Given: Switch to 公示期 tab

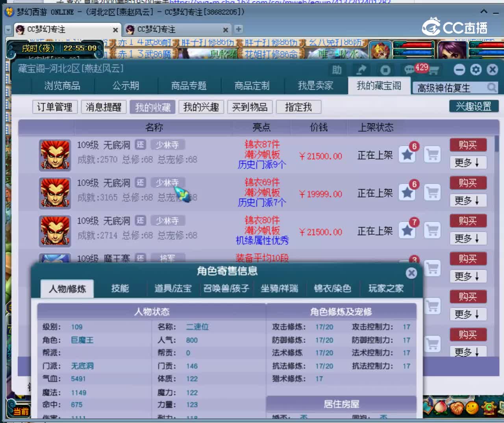Looking at the screenshot, I should click(126, 85).
